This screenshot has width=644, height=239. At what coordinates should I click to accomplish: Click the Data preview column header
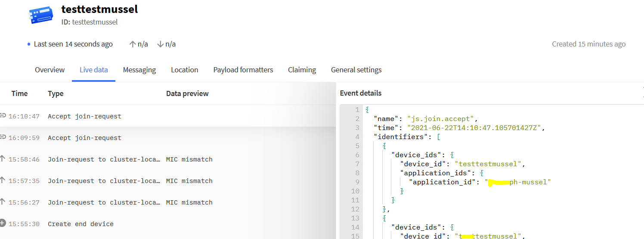(x=187, y=93)
